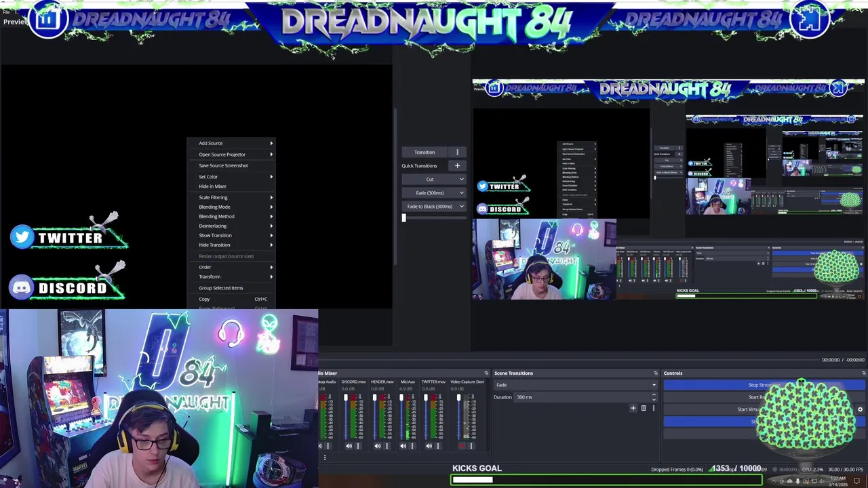Image resolution: width=868 pixels, height=488 pixels.
Task: Open scene transition properties menu
Action: pos(654,408)
